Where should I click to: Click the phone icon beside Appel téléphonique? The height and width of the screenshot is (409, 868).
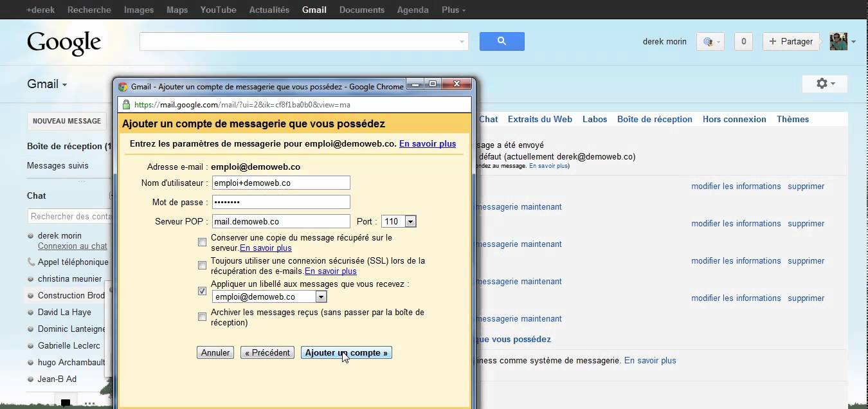tap(31, 262)
